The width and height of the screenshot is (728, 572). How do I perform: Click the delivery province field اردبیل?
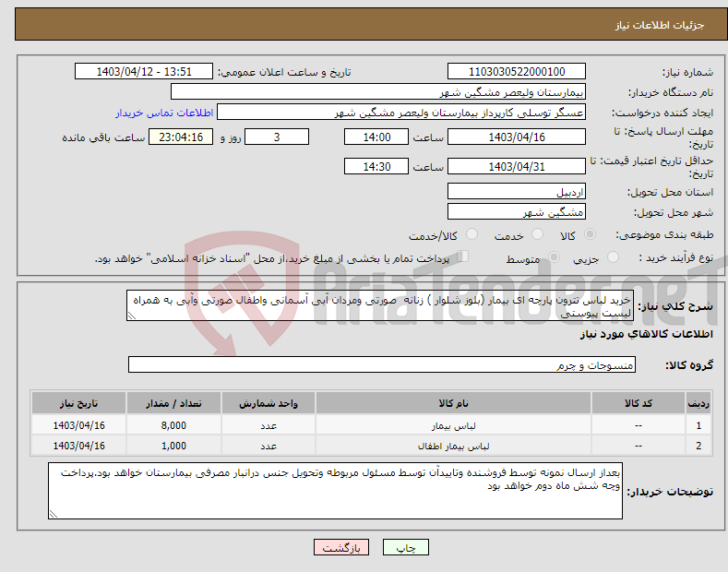517,191
